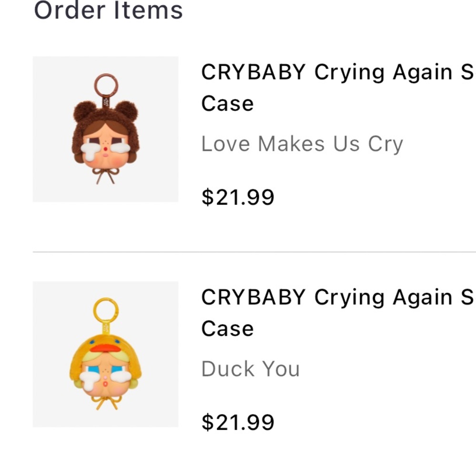Open the Duck You product thumbnail
This screenshot has height=476, width=476.
[x=106, y=354]
